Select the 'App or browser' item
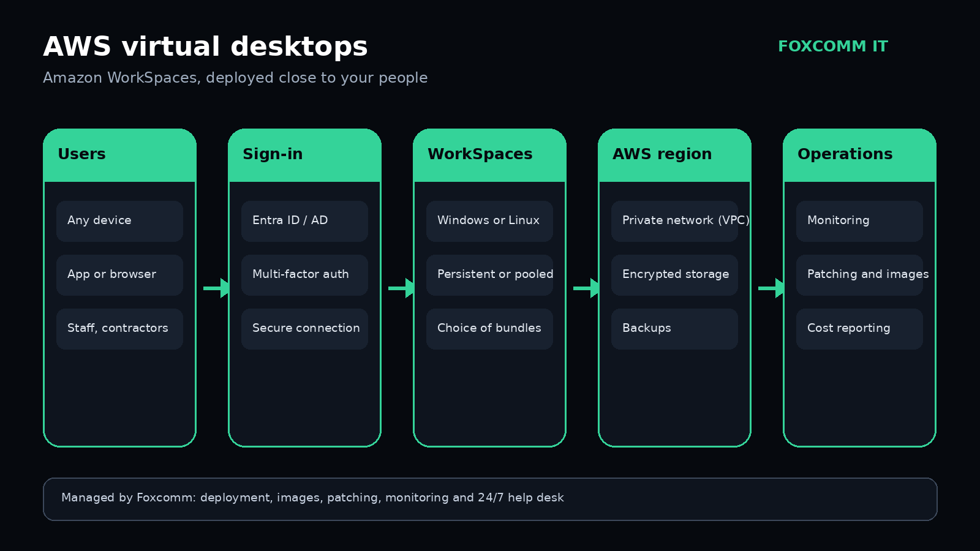 tap(120, 275)
